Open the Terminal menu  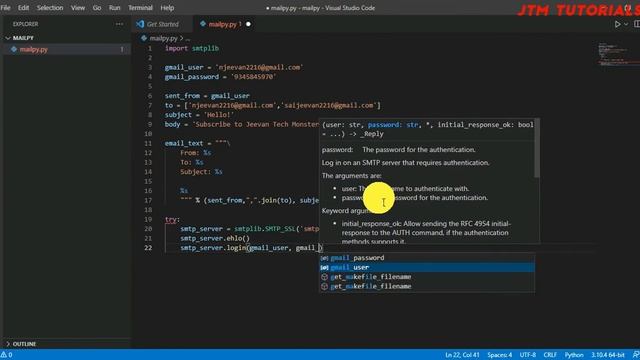(x=140, y=8)
